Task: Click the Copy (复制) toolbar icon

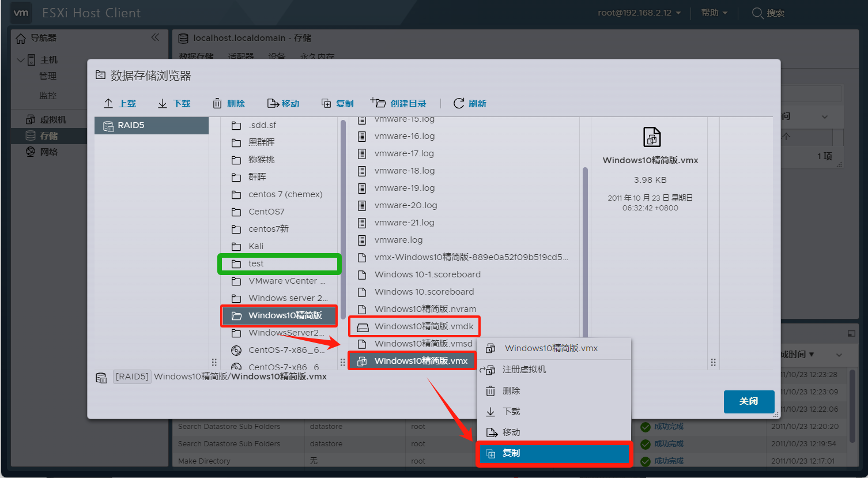Action: (327, 104)
